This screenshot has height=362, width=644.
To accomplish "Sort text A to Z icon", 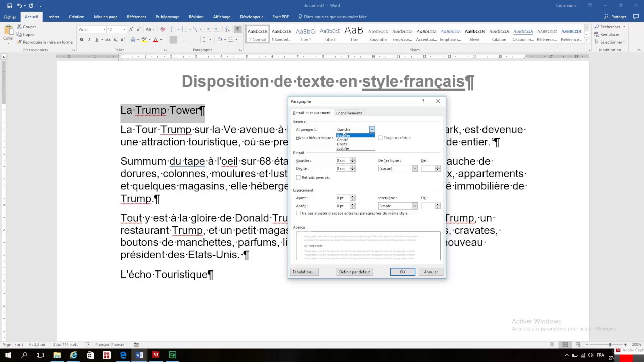I will point(227,29).
